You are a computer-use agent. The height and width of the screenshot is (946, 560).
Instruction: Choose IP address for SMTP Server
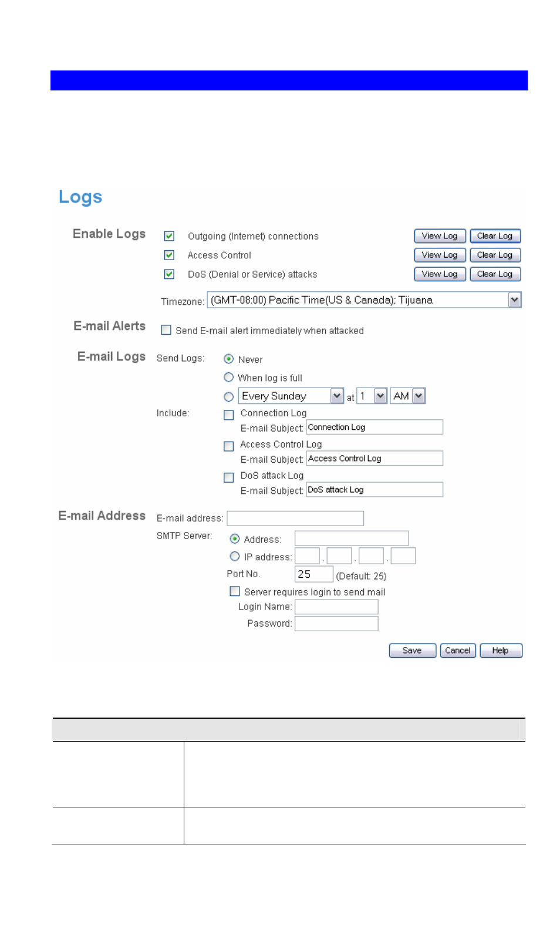(235, 556)
